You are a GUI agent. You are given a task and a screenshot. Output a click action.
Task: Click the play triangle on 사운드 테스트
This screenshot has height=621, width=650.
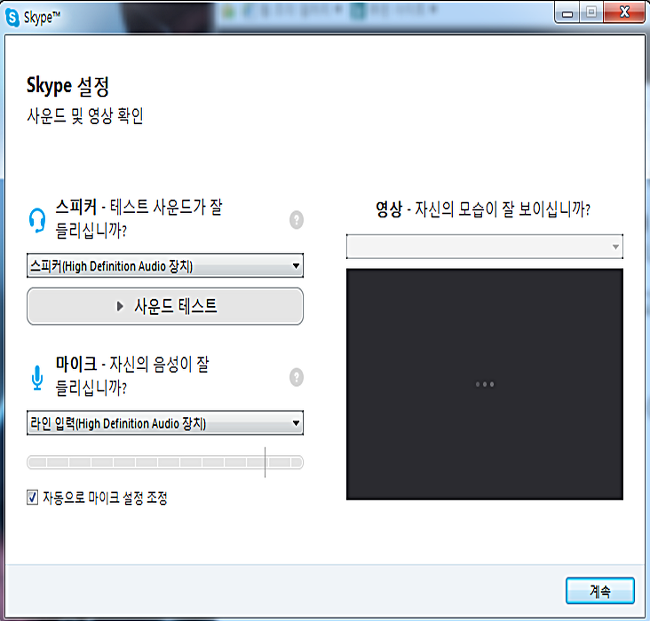point(120,306)
